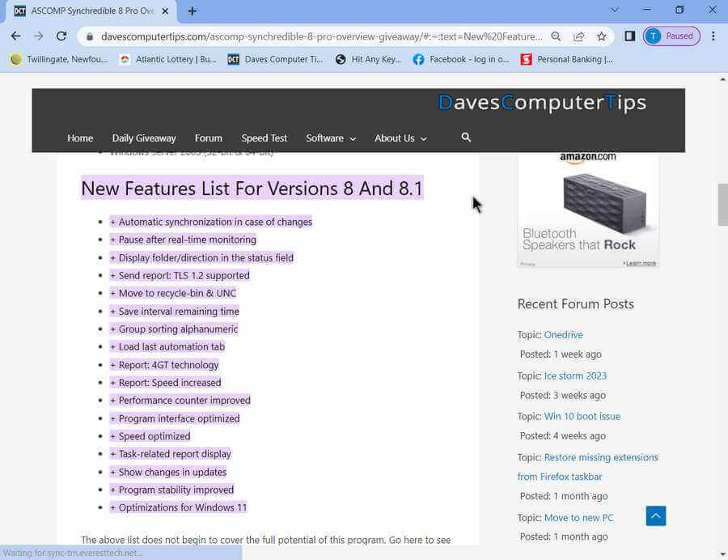The image size is (728, 560).
Task: Open the Ice storm 2023 topic
Action: (575, 375)
